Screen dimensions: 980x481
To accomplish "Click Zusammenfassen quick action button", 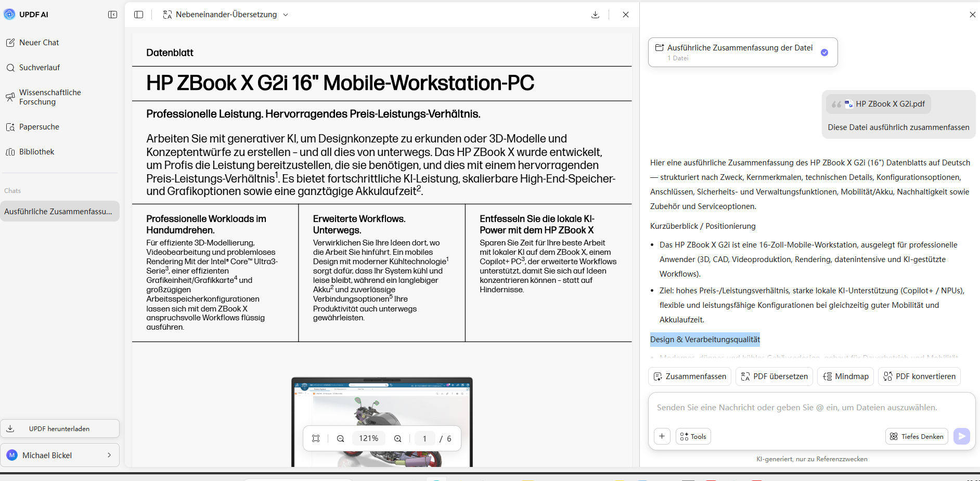I will tap(690, 376).
